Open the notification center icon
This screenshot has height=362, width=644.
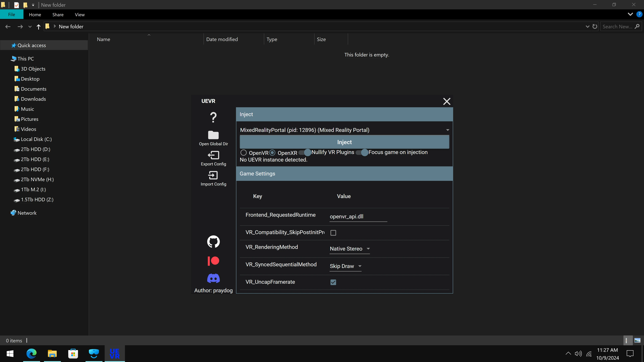[x=630, y=353]
